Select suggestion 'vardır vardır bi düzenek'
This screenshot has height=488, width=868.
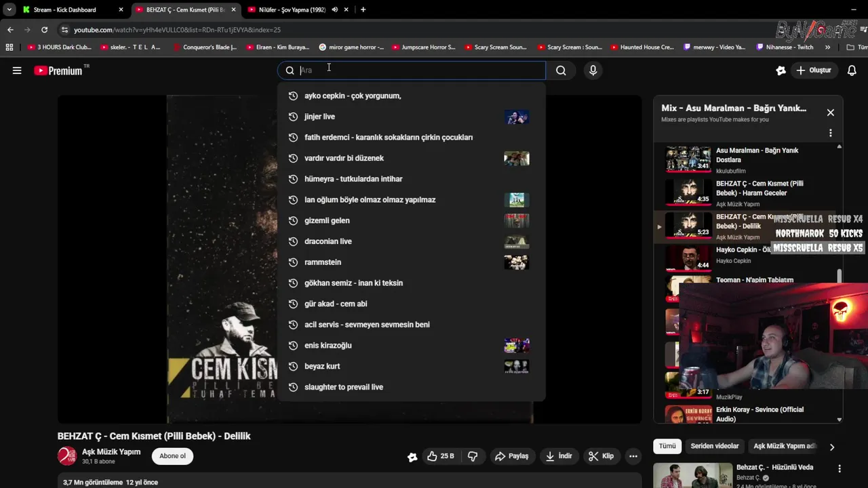pos(411,158)
